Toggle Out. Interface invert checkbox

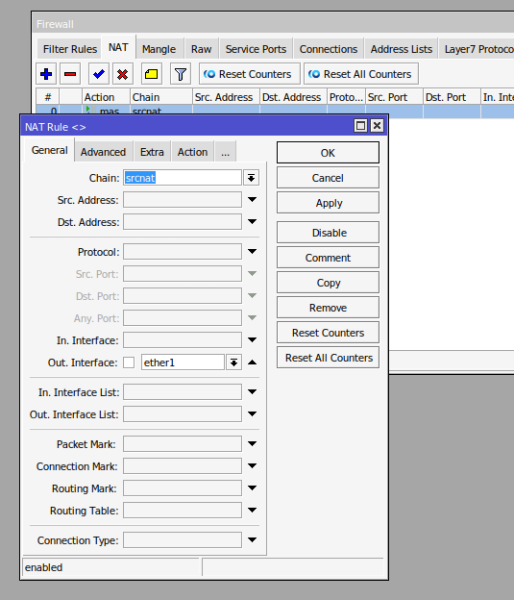point(129,362)
